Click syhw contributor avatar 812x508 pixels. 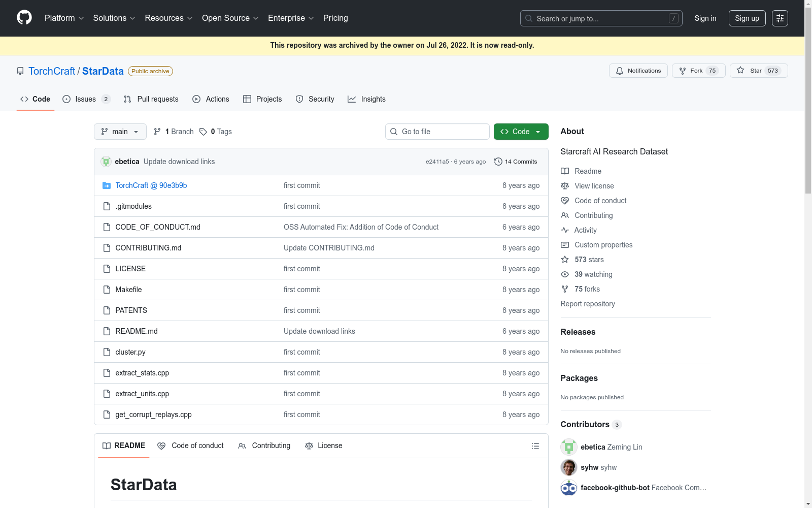tap(569, 467)
